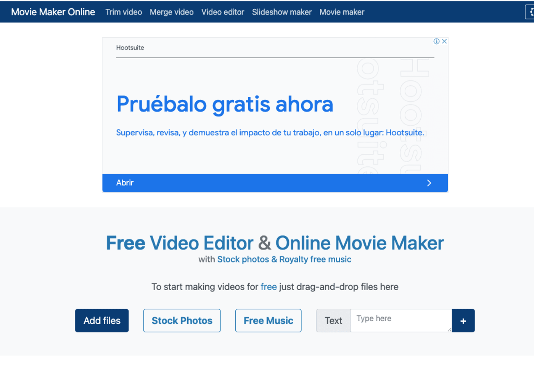Screen dimensions: 534x392
Task: Click the Hootsuite advertiser label
Action: pos(130,47)
